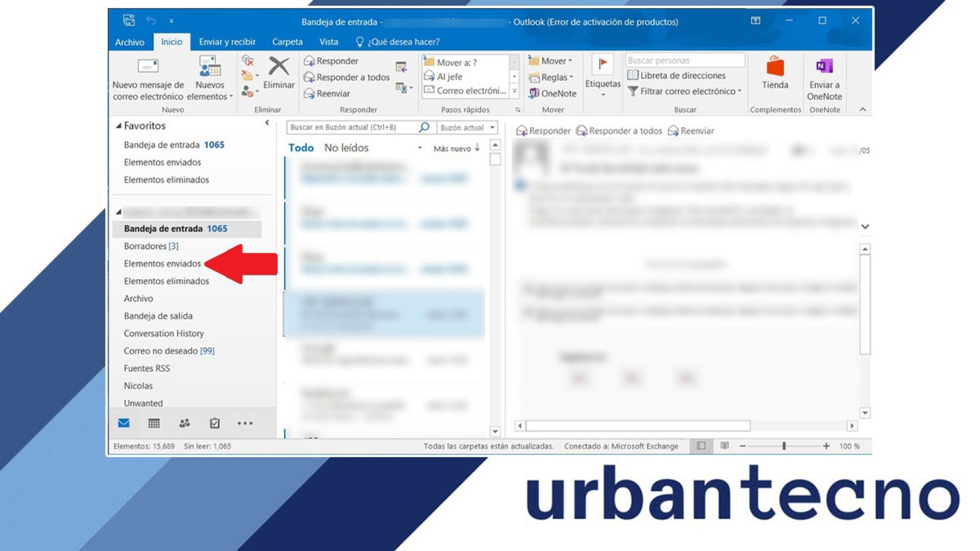Screen dimensions: 980x551
Task: Open the Bandeja de salida folder
Action: pos(159,316)
